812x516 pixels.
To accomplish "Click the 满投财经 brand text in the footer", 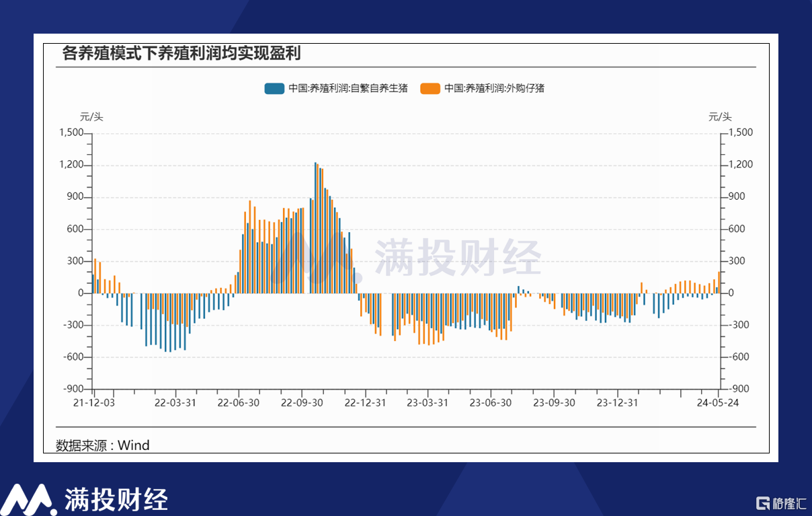I will [x=116, y=499].
